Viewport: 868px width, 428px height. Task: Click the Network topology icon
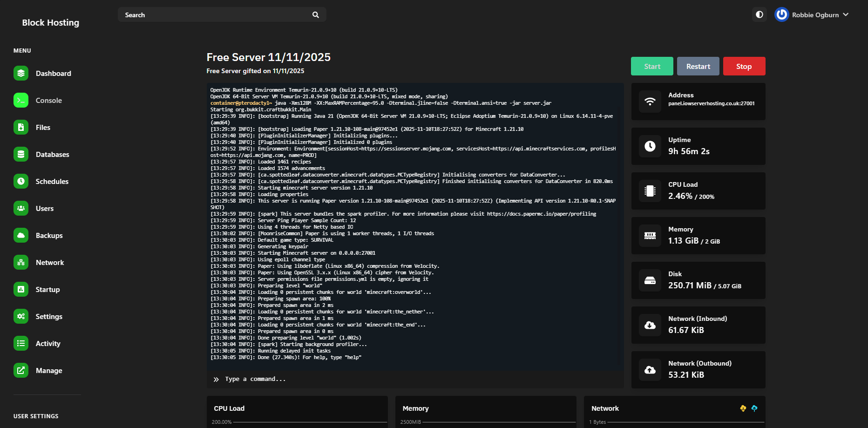click(21, 262)
